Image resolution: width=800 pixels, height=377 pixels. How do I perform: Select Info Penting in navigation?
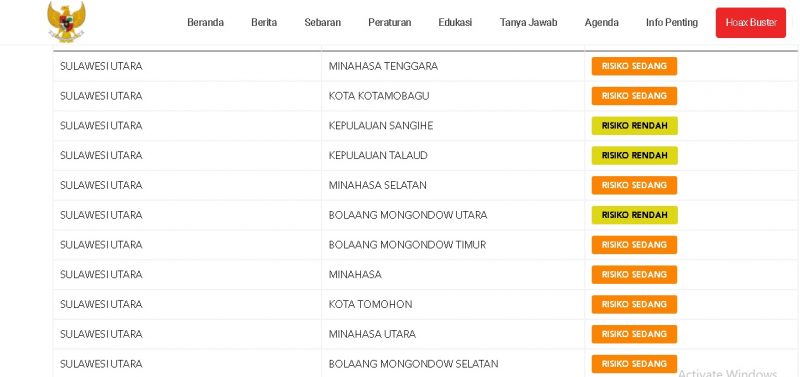click(x=671, y=22)
